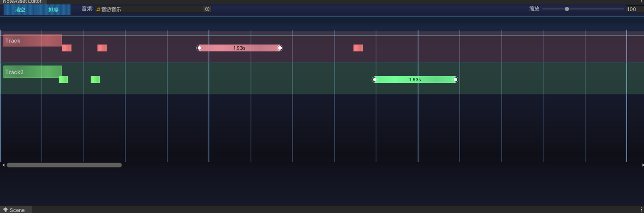Click the 排序 sort button
Screen dimensions: 644x213
[54, 10]
